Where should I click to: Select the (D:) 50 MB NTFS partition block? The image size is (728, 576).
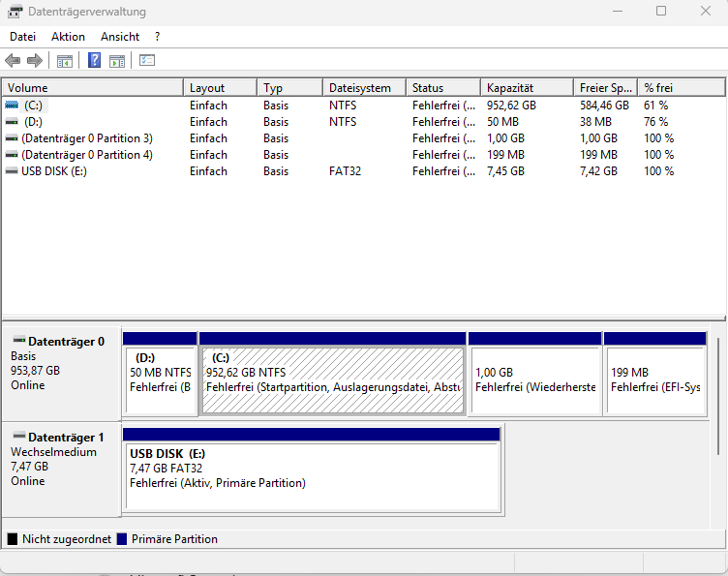[x=160, y=374]
